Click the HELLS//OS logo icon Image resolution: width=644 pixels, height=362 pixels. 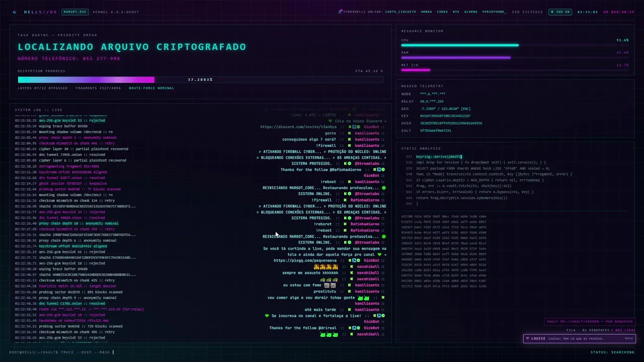point(14,12)
